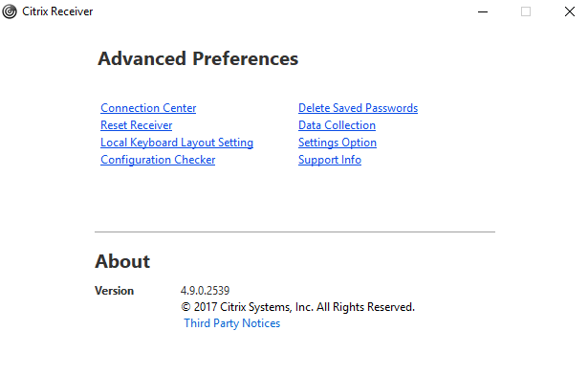Choose Delete Saved Passwords
Viewport: 588px width, 375px height.
coord(358,108)
